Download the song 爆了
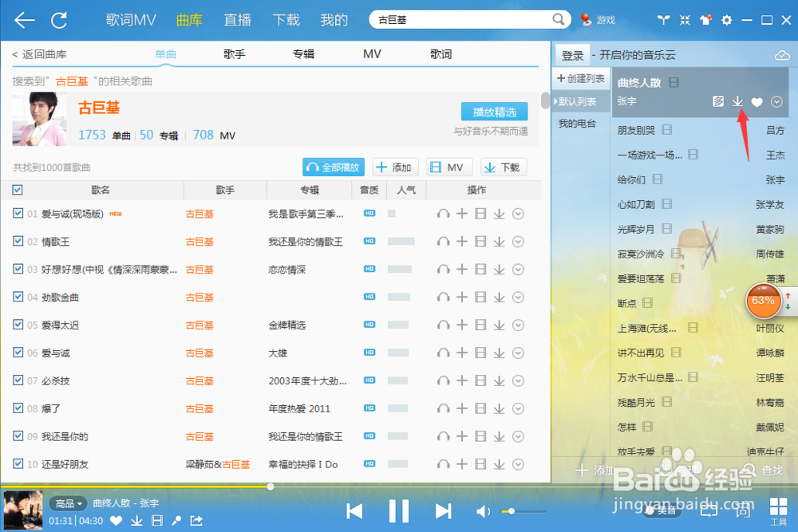The height and width of the screenshot is (532, 798). [x=499, y=408]
